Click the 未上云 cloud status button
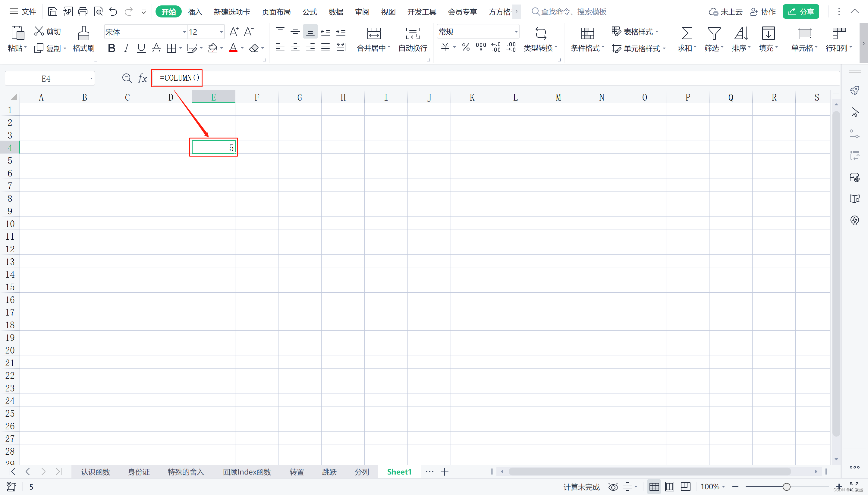The height and width of the screenshot is (495, 868). [725, 12]
